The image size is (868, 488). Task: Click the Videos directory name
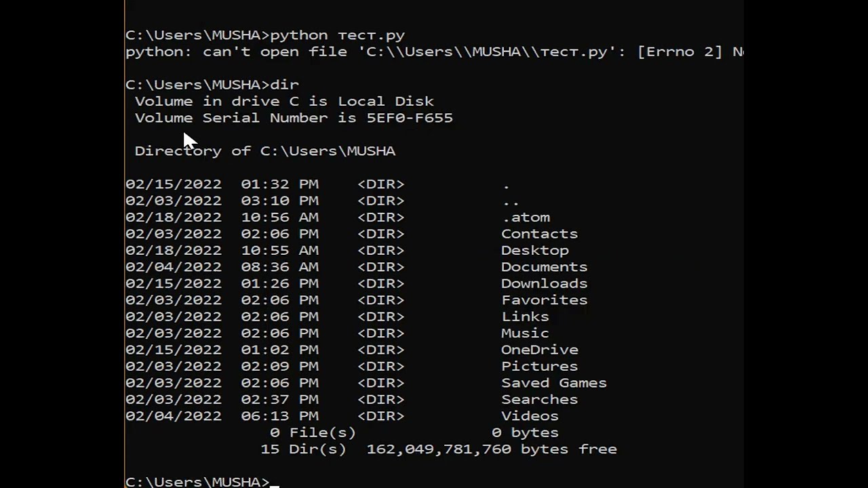coord(530,416)
